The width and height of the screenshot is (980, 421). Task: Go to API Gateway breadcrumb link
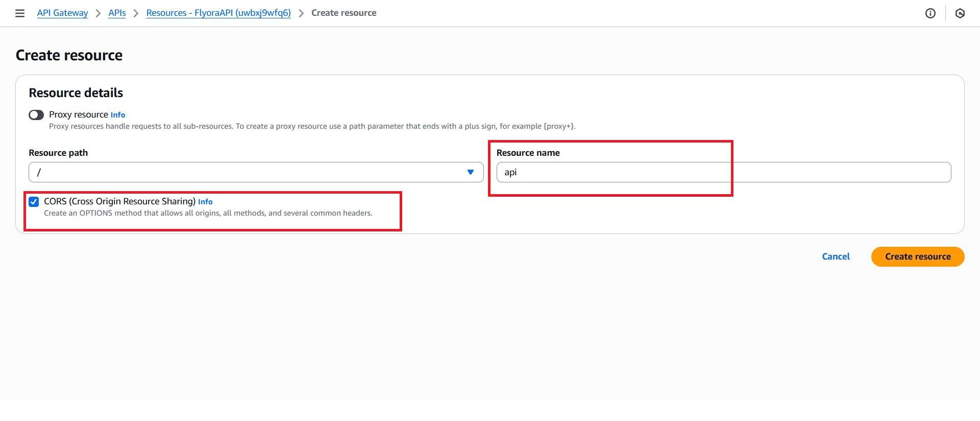click(62, 13)
